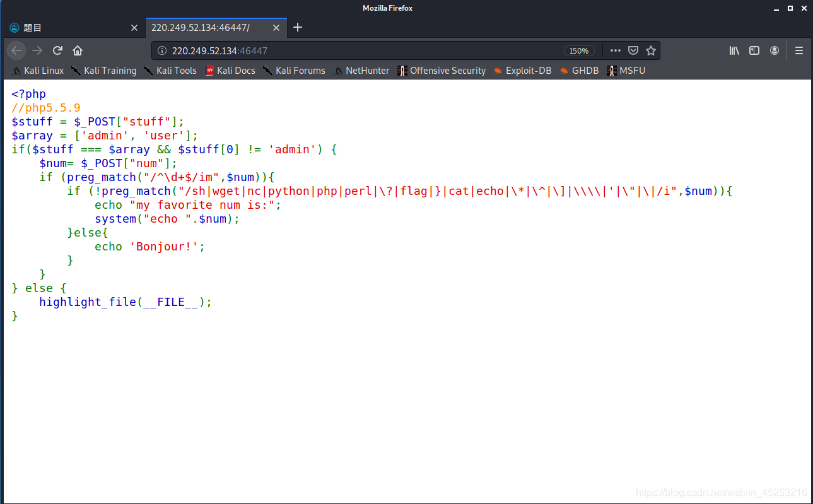Viewport: 813px width, 504px height.
Task: Maximize the Firefox window
Action: 789,8
